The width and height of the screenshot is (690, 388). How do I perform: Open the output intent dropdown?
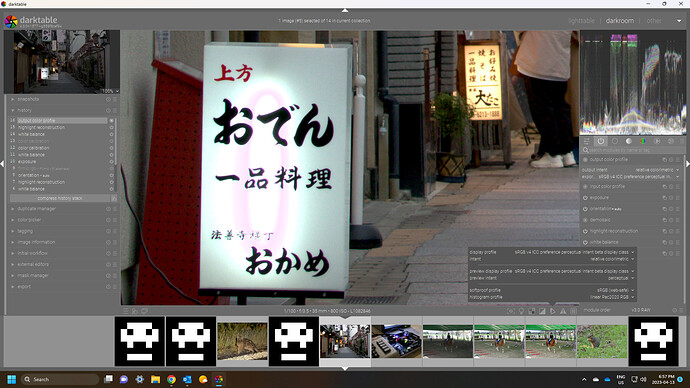[x=631, y=170]
